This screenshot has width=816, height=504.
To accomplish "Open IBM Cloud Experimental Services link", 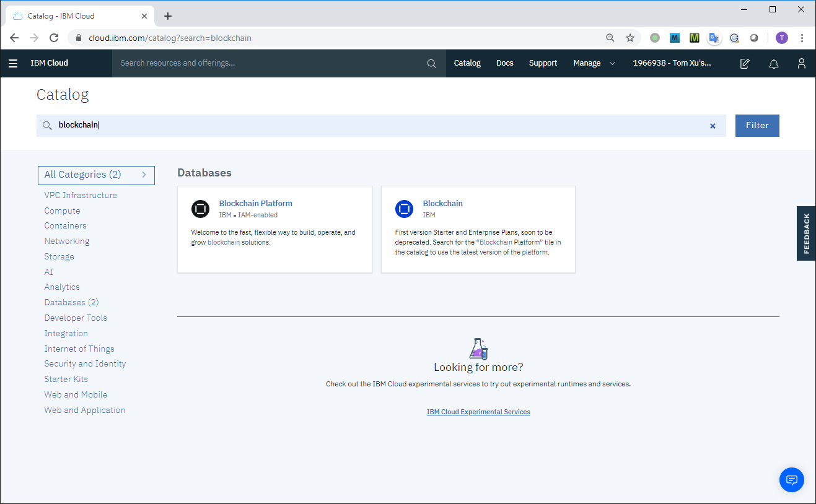I will click(x=478, y=412).
